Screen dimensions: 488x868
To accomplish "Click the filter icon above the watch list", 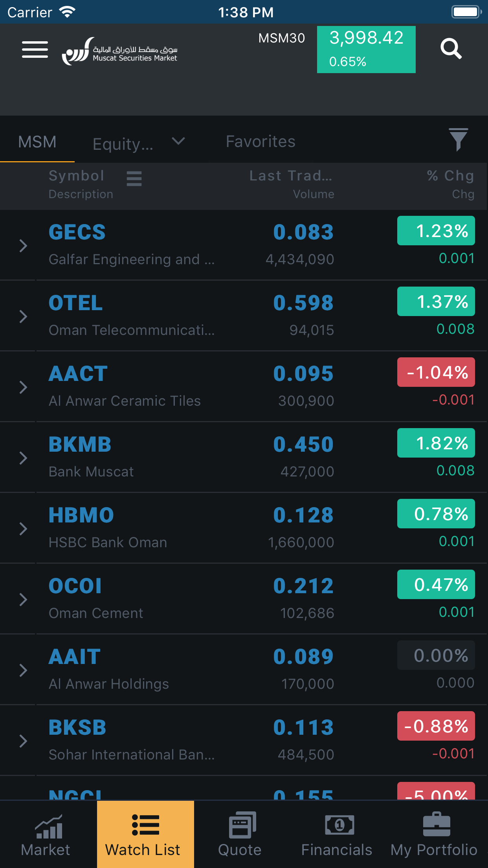I will [458, 140].
